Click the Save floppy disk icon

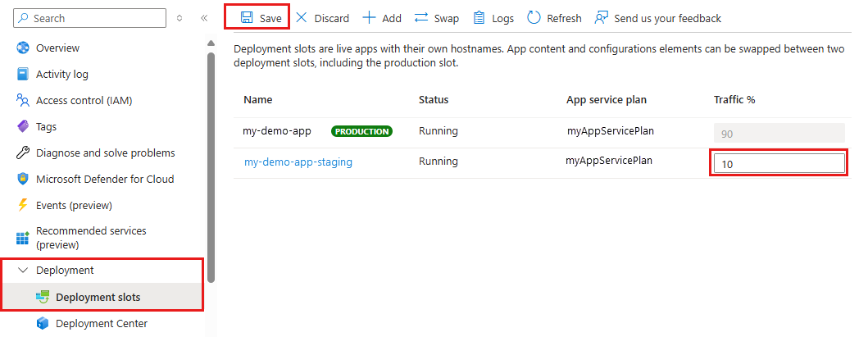[x=246, y=18]
